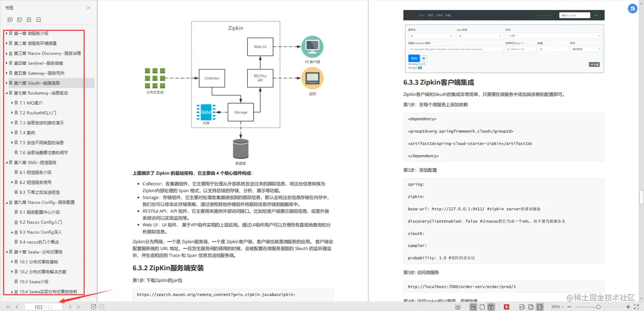Open bookmark 8.1 短信服务介绍

coord(35,172)
